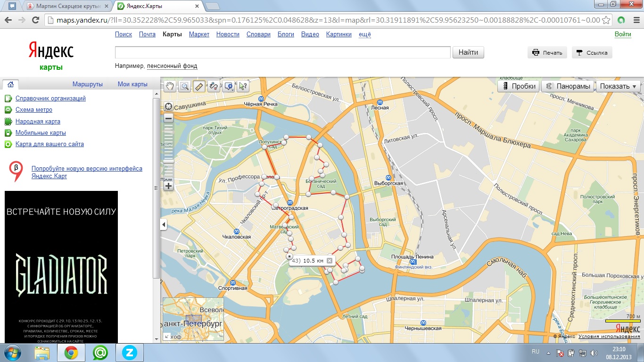The height and width of the screenshot is (362, 644).
Task: Open the Мобильные карты link
Action: [x=41, y=133]
